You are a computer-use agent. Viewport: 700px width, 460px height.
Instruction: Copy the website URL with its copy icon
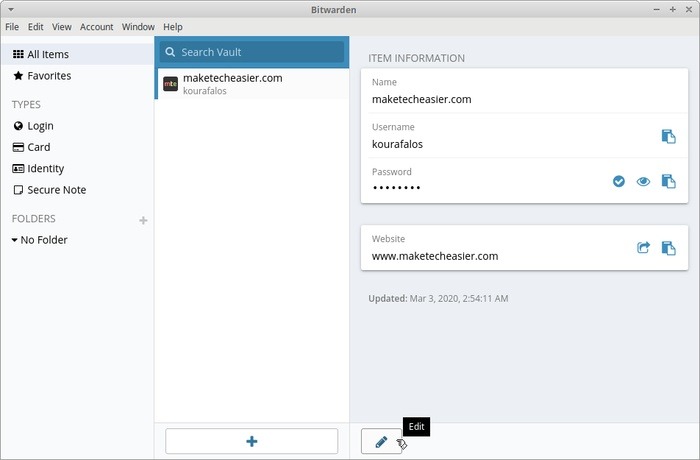(668, 248)
